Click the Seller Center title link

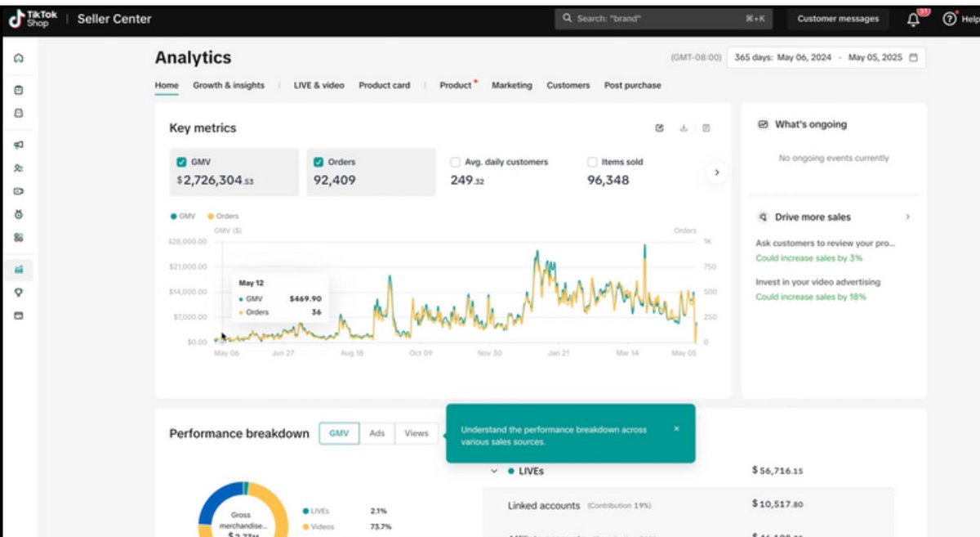[x=114, y=19]
